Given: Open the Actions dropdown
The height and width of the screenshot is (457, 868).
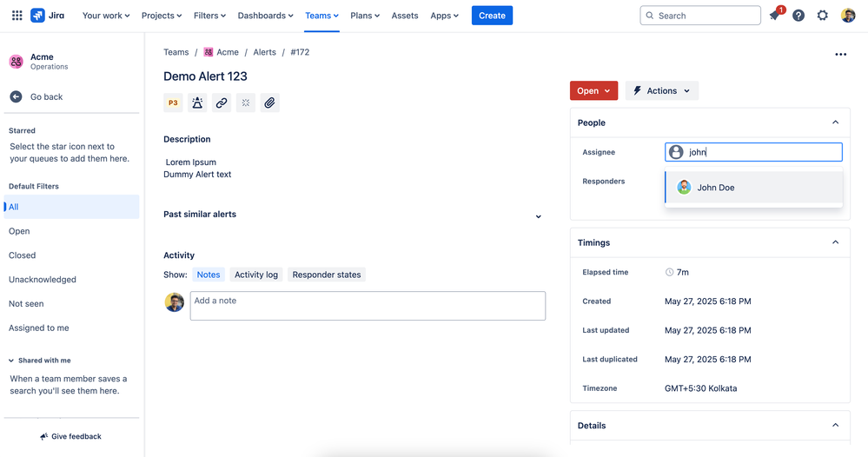Looking at the screenshot, I should 661,90.
